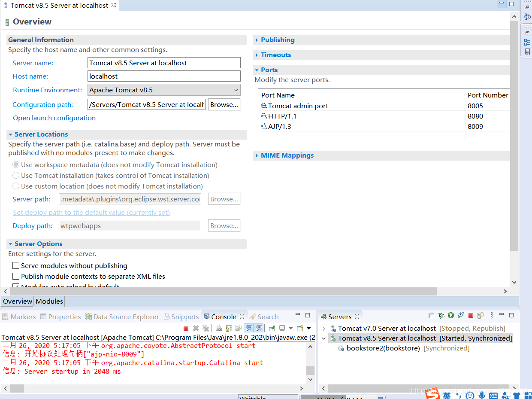
Task: Start the server with green run icon
Action: 451,315
